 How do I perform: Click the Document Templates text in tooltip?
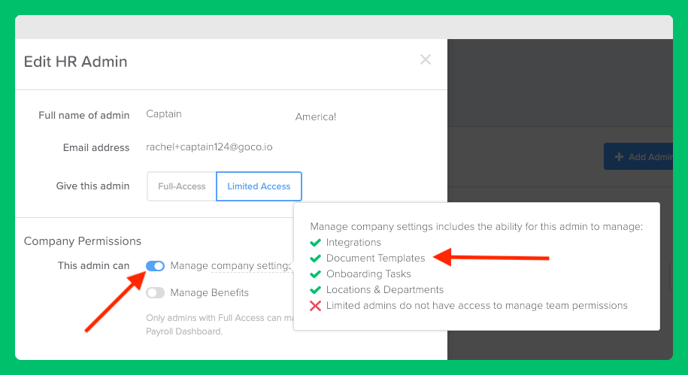[x=376, y=258]
